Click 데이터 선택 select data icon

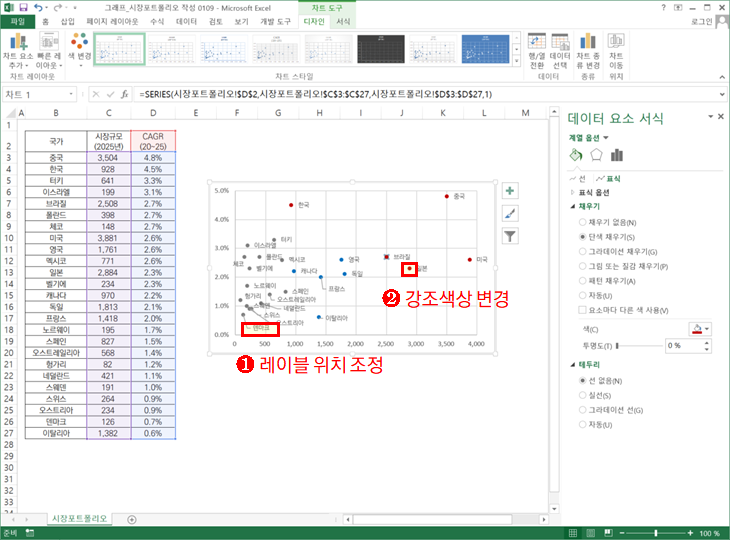560,51
